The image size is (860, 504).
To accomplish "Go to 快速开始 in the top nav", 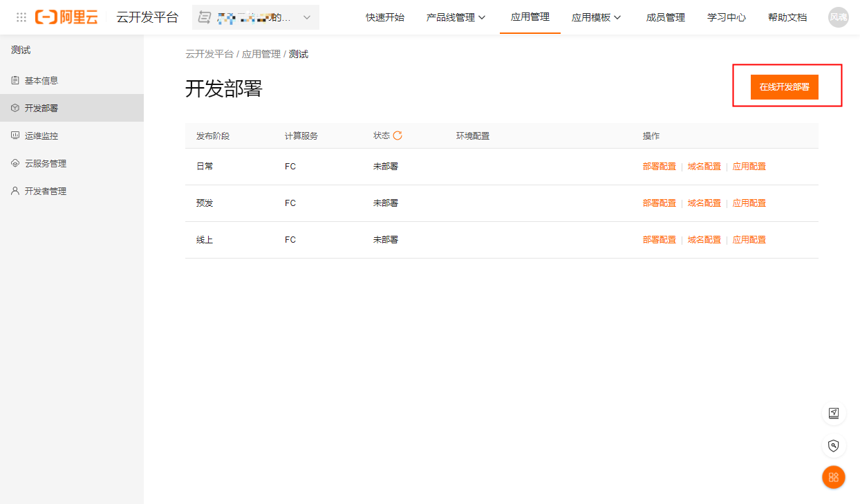I will [x=385, y=17].
